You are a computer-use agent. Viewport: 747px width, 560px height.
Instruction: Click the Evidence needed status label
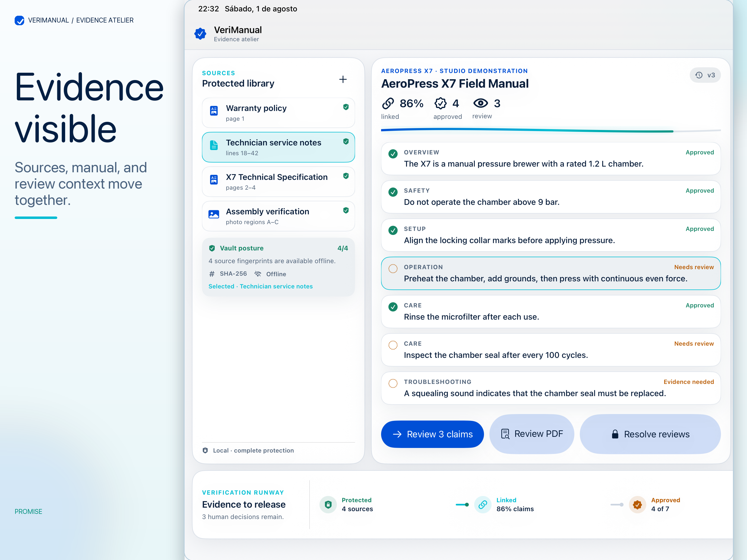689,382
